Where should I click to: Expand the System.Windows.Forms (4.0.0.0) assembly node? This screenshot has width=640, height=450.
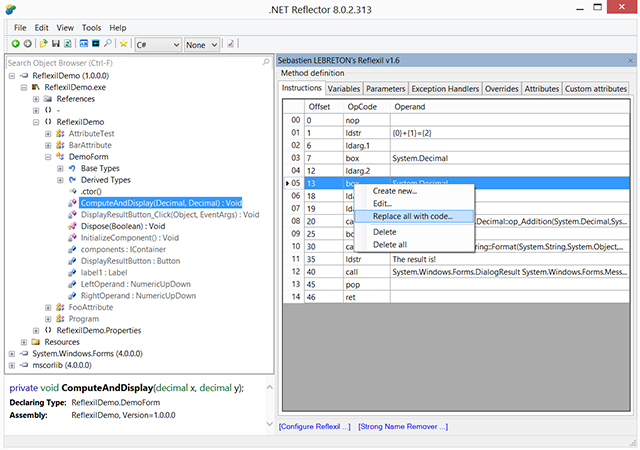click(12, 354)
